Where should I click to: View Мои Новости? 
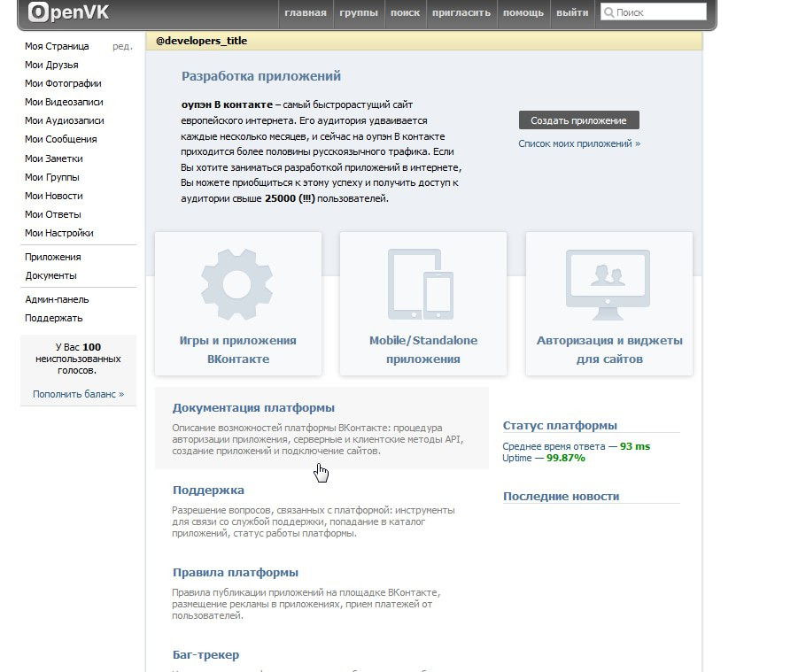[53, 196]
